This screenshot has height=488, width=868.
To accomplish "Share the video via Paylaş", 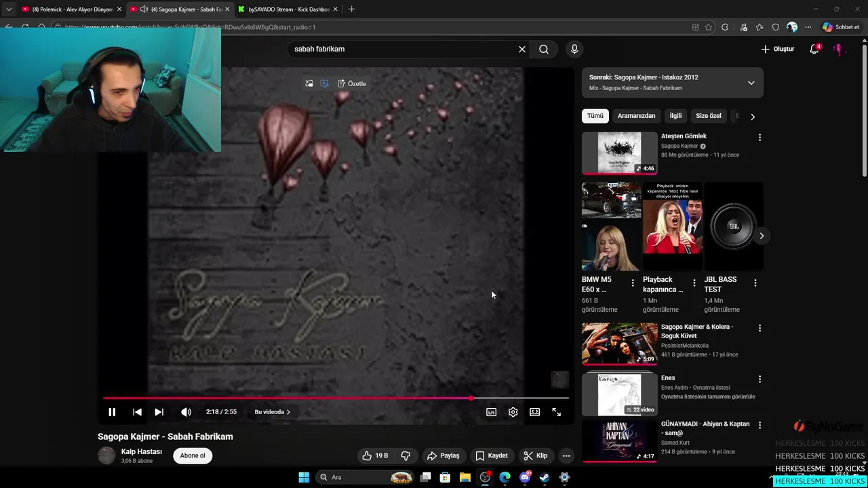I will [443, 455].
